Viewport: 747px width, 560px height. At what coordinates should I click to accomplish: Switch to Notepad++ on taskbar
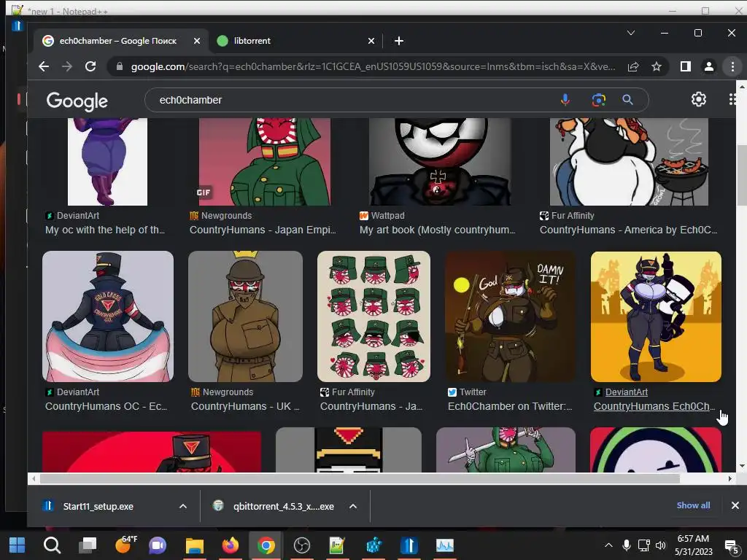coord(337,545)
